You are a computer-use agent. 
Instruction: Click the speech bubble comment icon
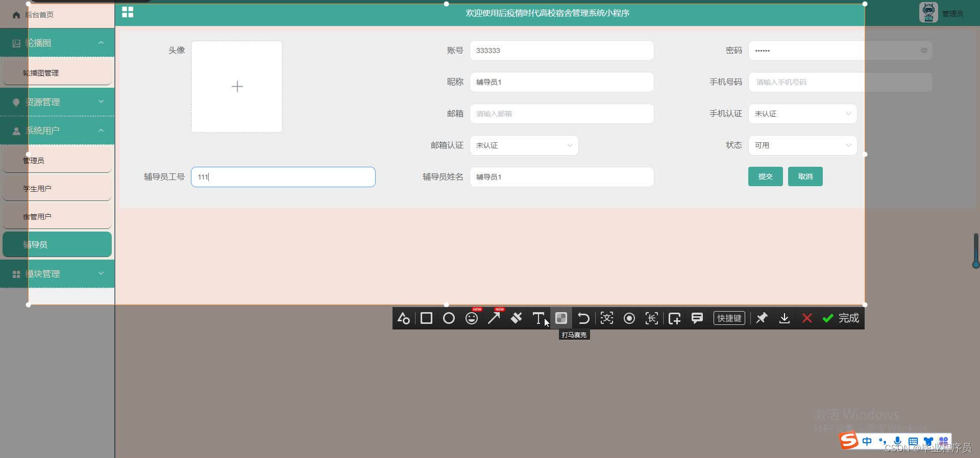click(697, 318)
